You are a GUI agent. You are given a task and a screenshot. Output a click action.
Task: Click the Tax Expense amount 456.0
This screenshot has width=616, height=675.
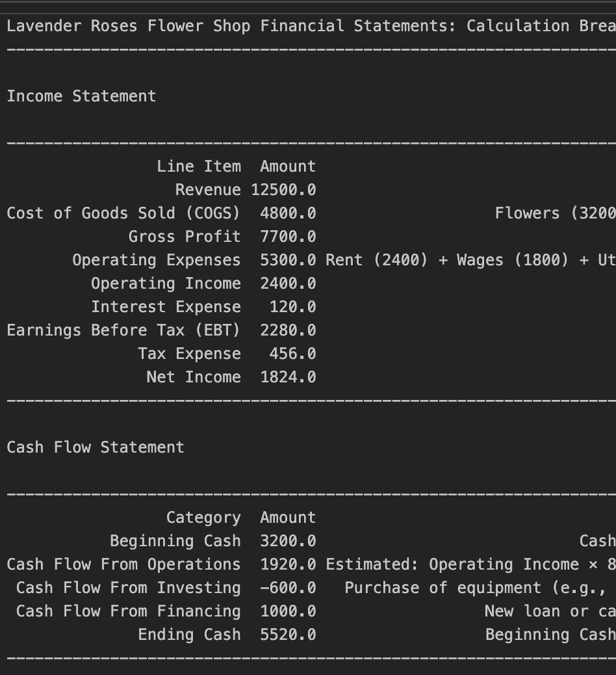[292, 354]
